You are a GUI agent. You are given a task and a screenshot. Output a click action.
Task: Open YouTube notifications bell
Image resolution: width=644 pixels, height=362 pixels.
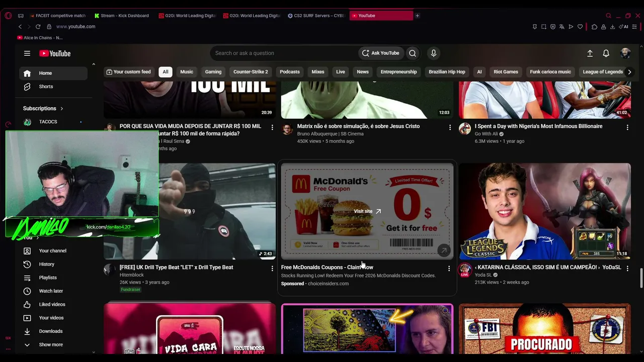coord(606,53)
